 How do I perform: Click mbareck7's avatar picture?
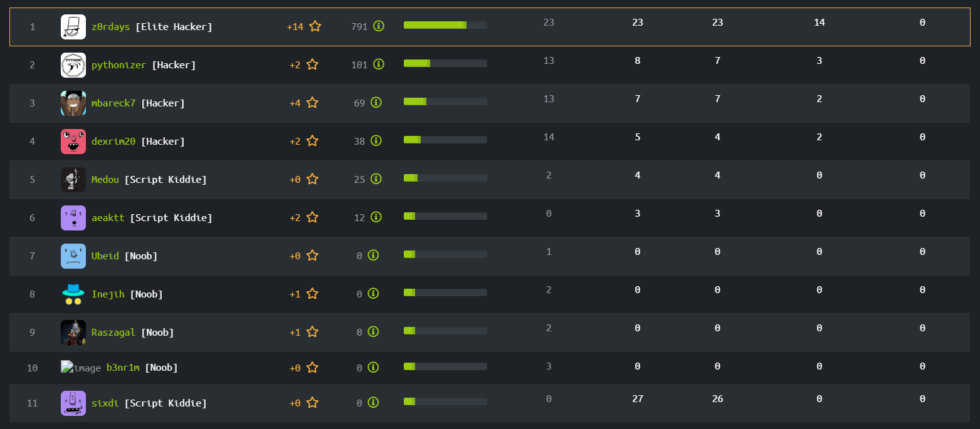(x=73, y=103)
